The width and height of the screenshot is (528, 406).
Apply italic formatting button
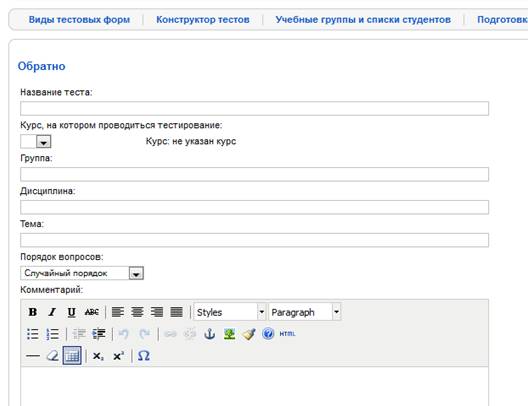click(52, 312)
